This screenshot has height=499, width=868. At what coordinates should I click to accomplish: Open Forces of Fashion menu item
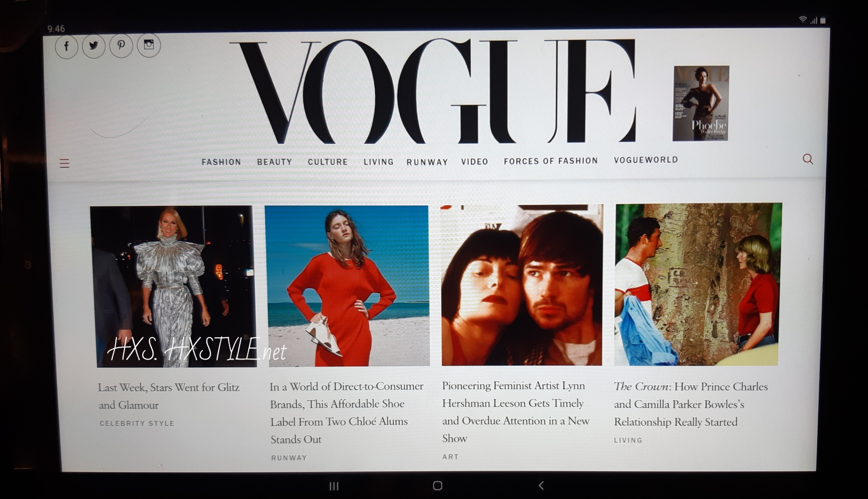tap(551, 161)
